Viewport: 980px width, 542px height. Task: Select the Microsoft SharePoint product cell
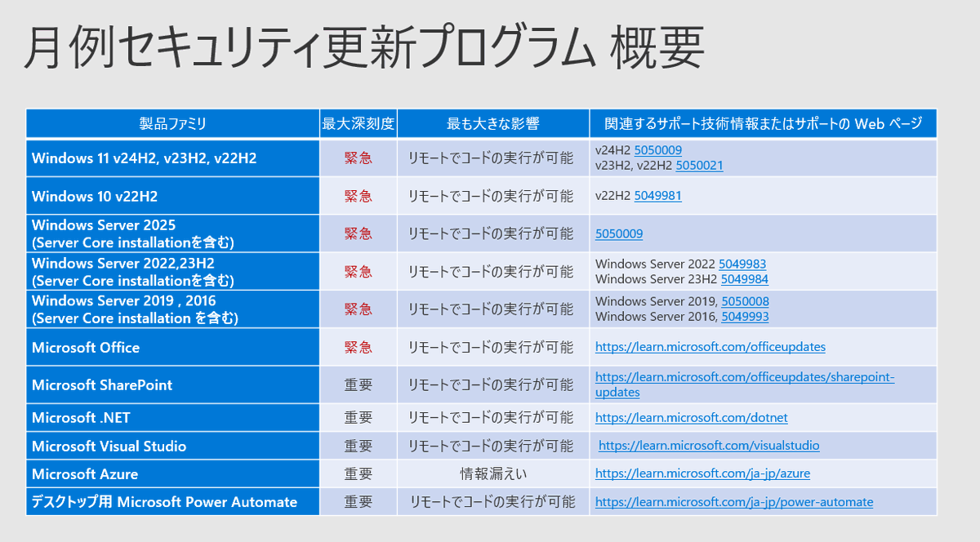[x=172, y=384]
